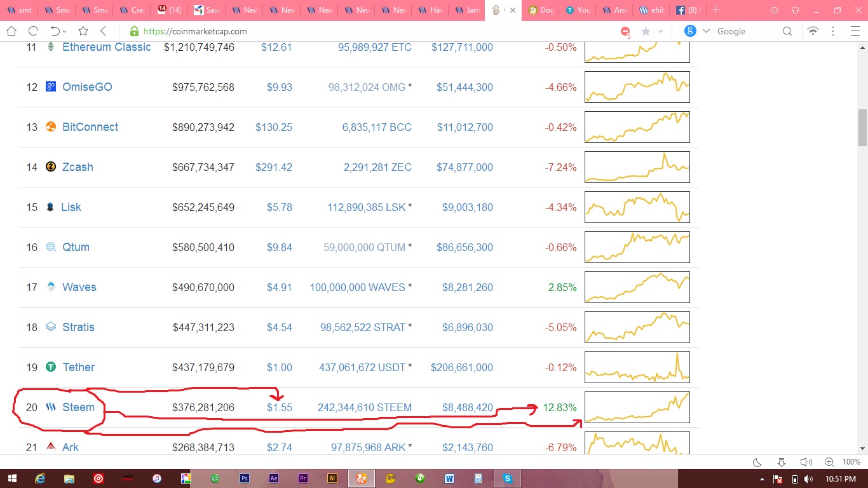Switch to the 'Cre' tab

132,10
